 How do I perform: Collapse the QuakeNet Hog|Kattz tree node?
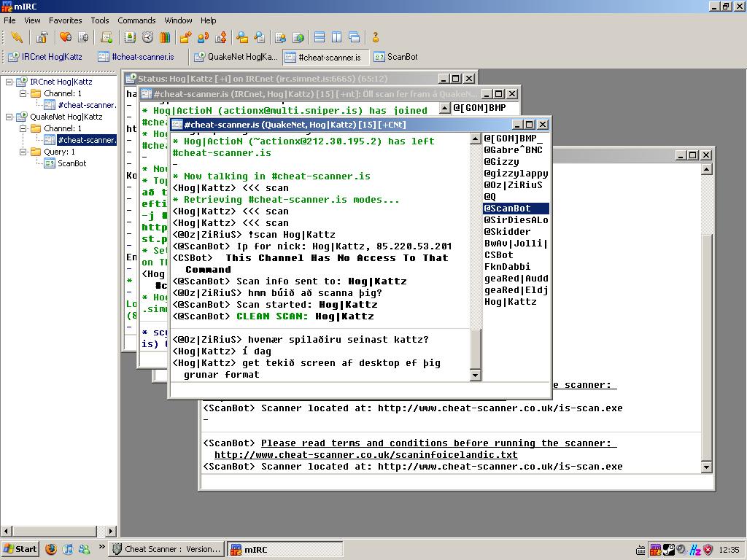point(9,117)
